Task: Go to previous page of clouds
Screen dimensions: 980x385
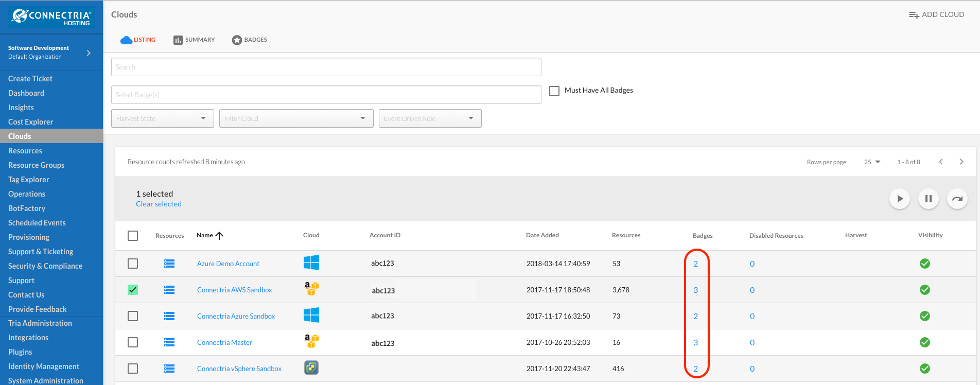Action: tap(941, 162)
